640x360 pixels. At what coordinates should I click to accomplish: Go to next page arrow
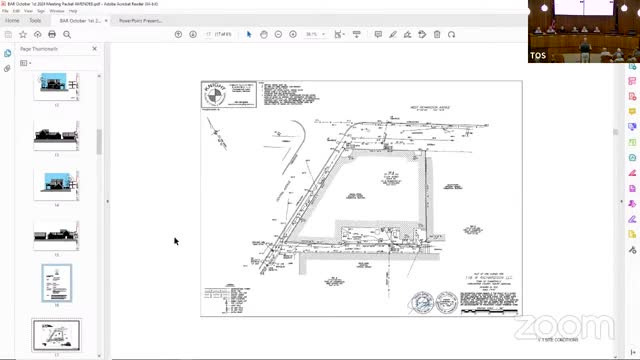tap(193, 35)
